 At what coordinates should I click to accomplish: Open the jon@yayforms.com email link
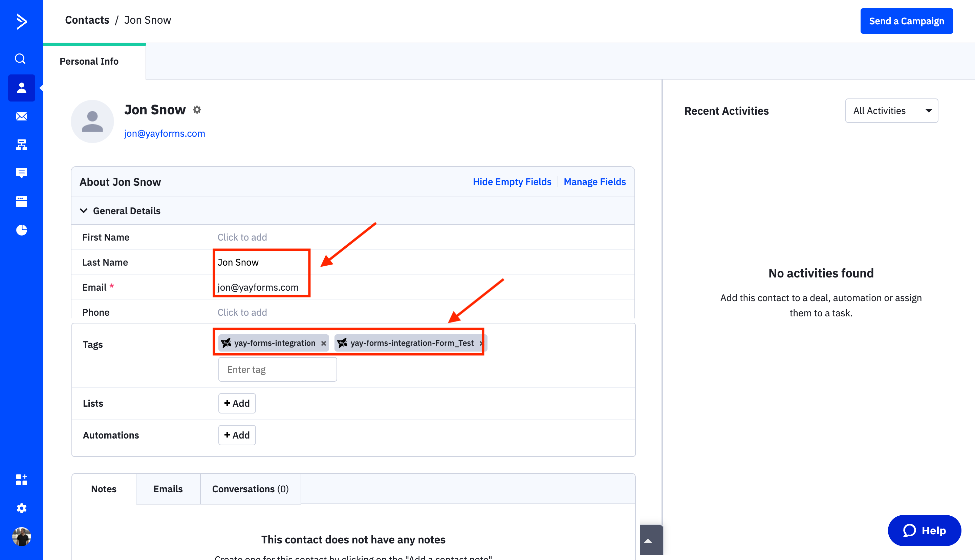tap(165, 133)
